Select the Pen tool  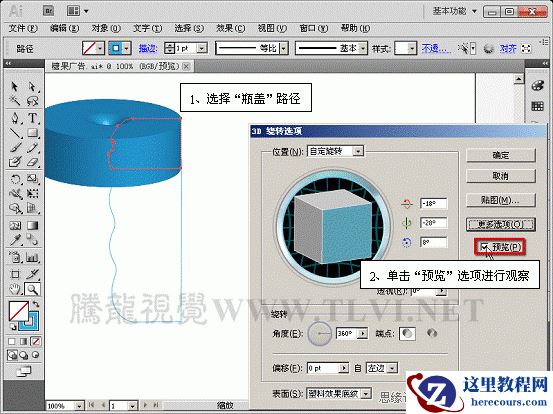pyautogui.click(x=14, y=118)
